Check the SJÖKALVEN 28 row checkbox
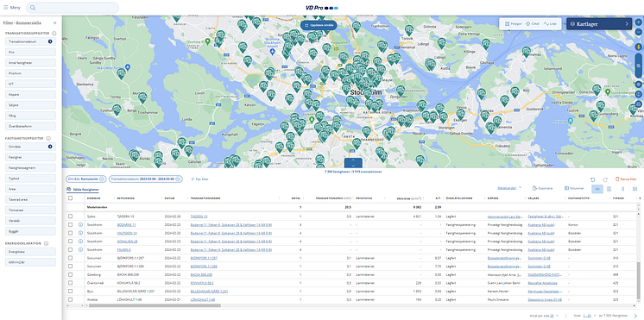Viewport: 644px width, 320px height. tap(70, 242)
